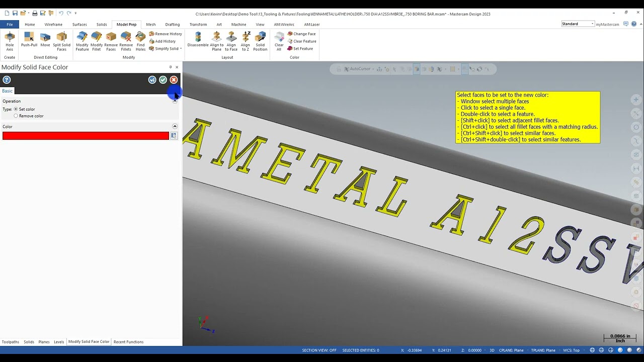Expand the Simplify Solid dropdown arrow

pos(181,49)
